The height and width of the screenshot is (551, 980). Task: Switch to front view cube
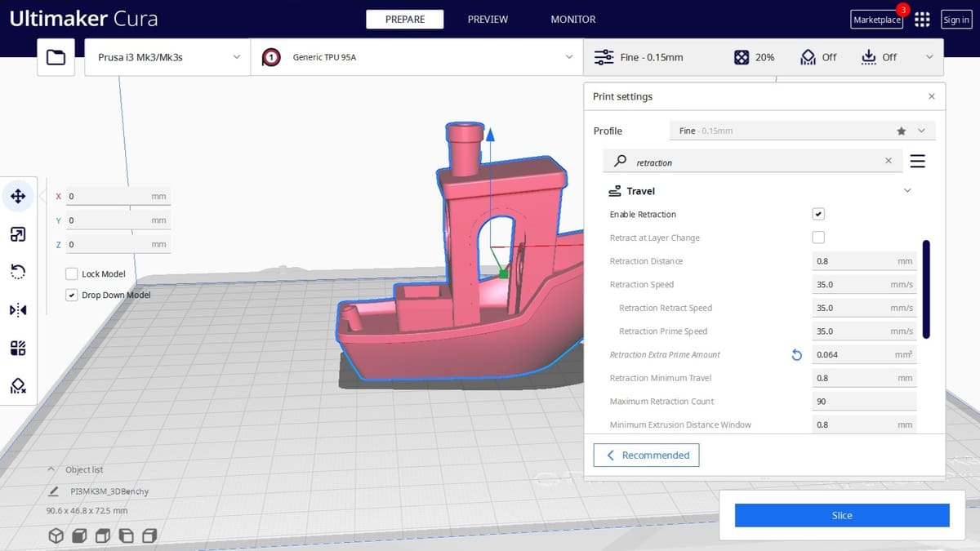(79, 535)
